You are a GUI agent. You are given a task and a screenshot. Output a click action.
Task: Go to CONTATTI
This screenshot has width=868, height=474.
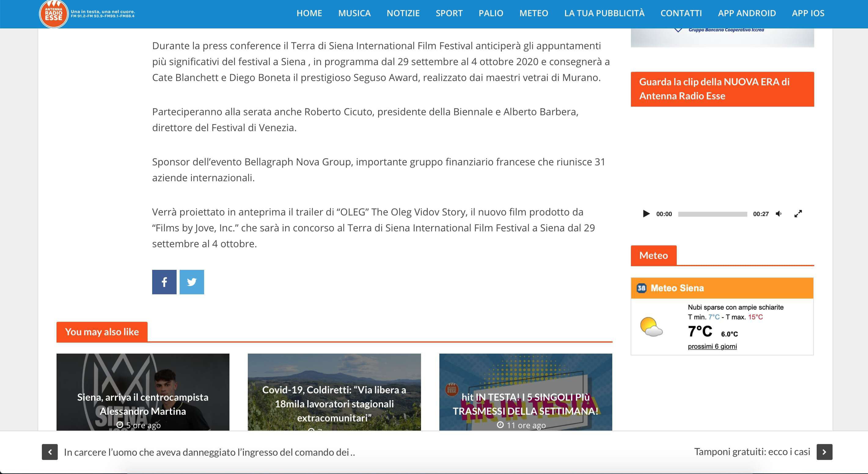click(681, 13)
